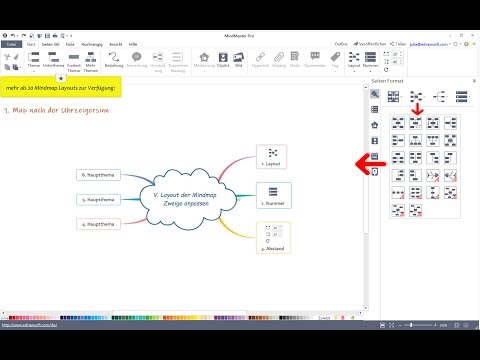This screenshot has height=360, width=480.
Task: Click the format painter brush icon
Action: [16, 57]
